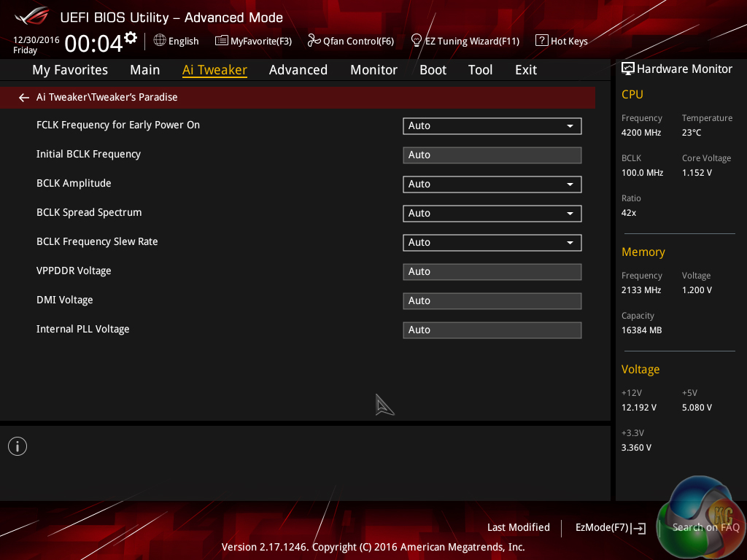Screen dimensions: 747x560
Task: Open Qfan Control fan icon
Action: tap(314, 41)
